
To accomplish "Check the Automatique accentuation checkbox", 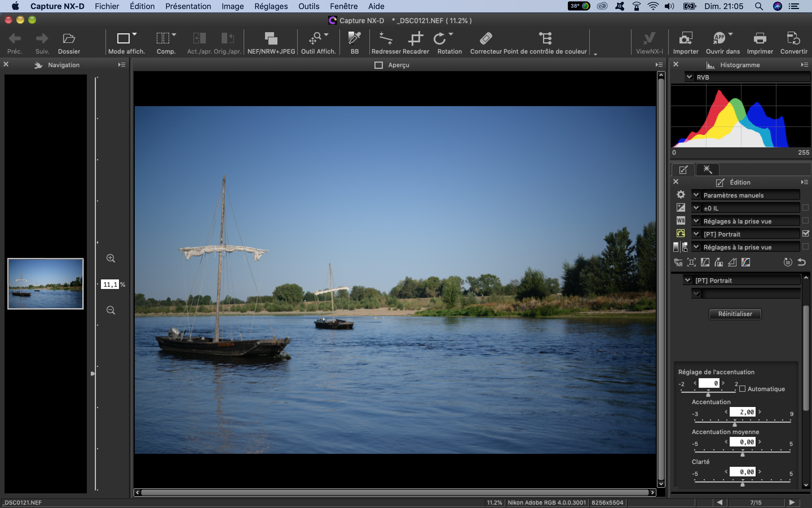I will (x=742, y=389).
